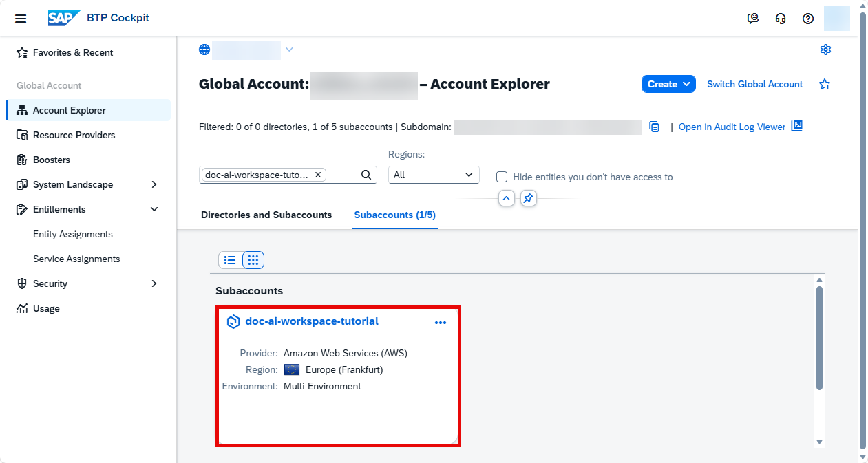Viewport: 868px width, 463px height.
Task: Switch to tile grid view layout
Action: [x=253, y=260]
